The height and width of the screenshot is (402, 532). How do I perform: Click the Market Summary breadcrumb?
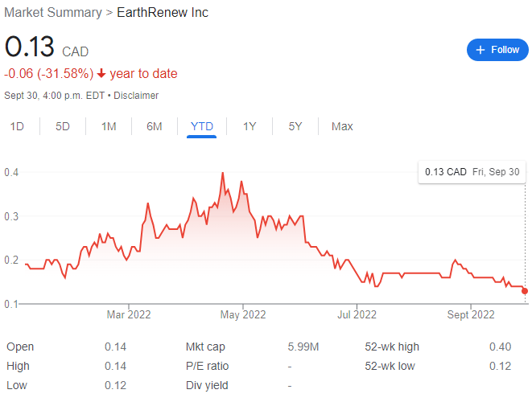click(x=53, y=13)
